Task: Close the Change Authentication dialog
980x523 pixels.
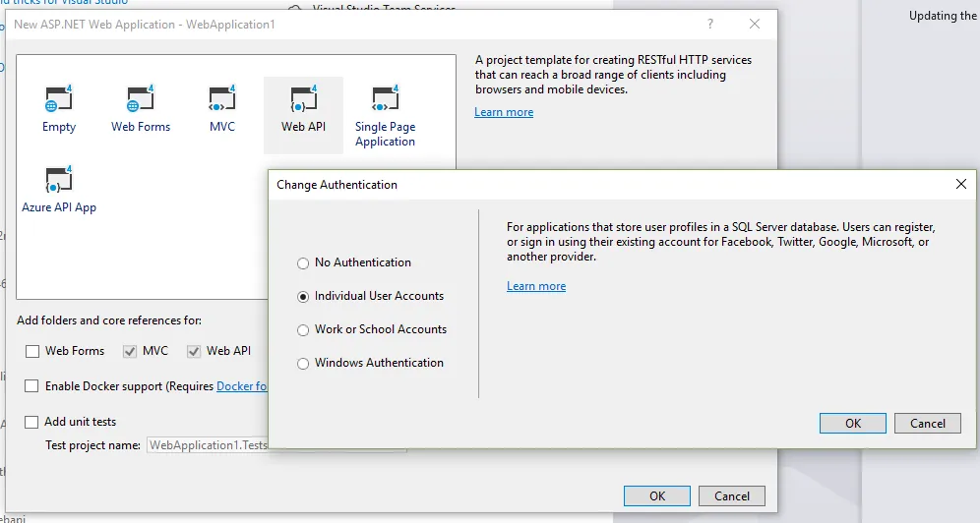Action: pyautogui.click(x=961, y=184)
